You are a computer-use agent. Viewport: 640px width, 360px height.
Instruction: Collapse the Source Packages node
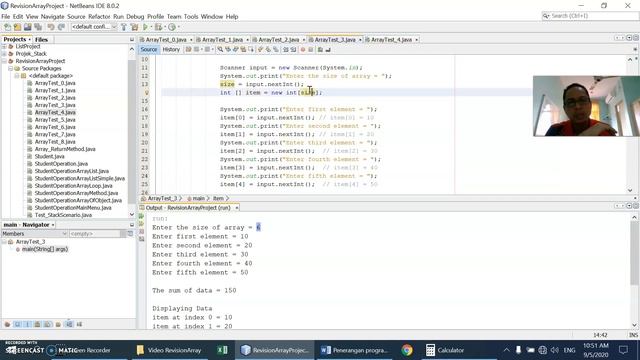[x=11, y=69]
